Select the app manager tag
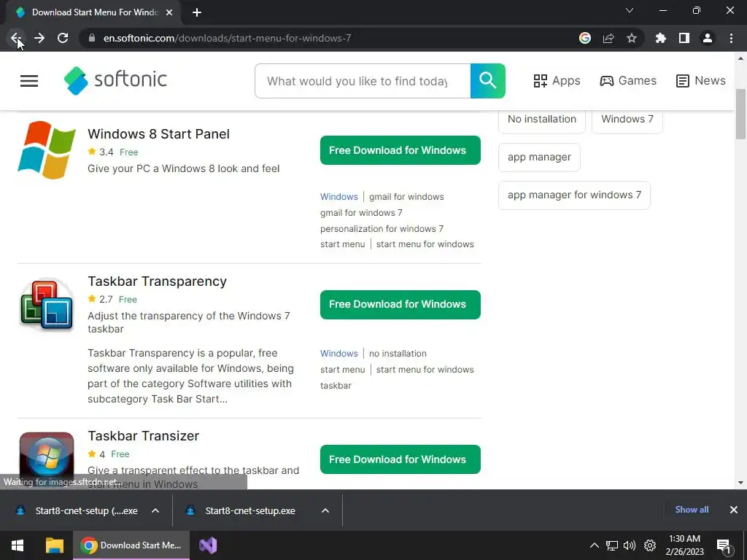Viewport: 747px width, 560px height. (539, 157)
